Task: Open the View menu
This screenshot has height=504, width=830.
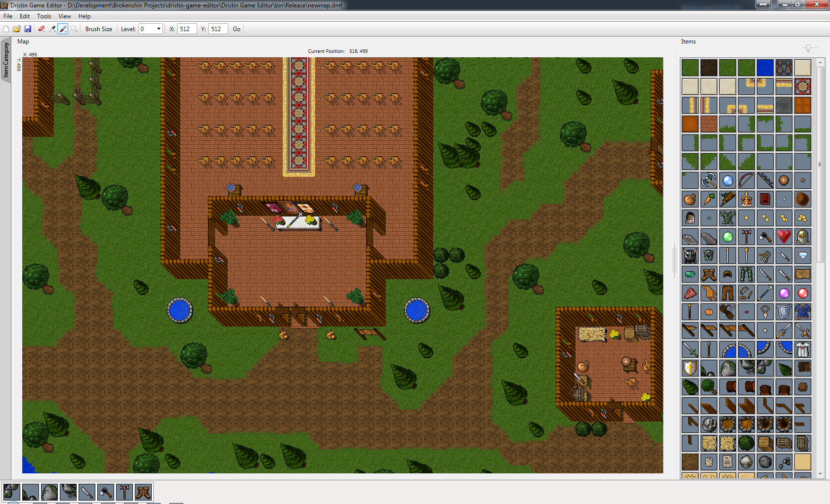Action: coord(65,16)
